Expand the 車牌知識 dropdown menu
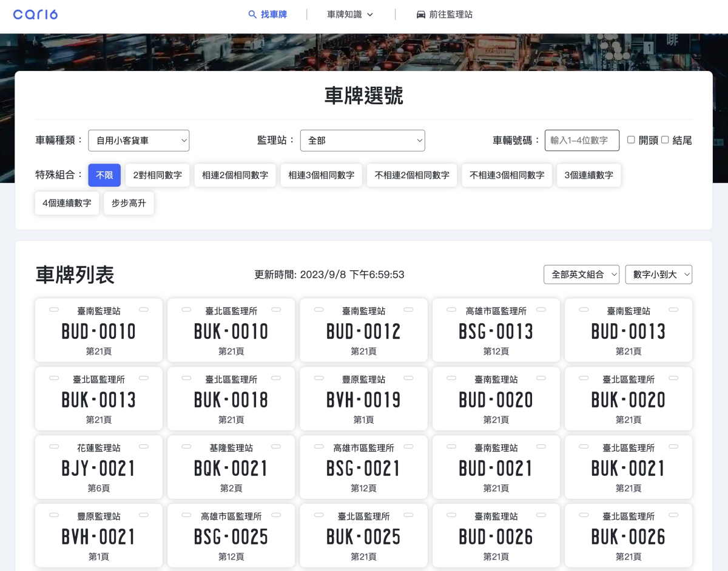728x571 pixels. (x=350, y=15)
